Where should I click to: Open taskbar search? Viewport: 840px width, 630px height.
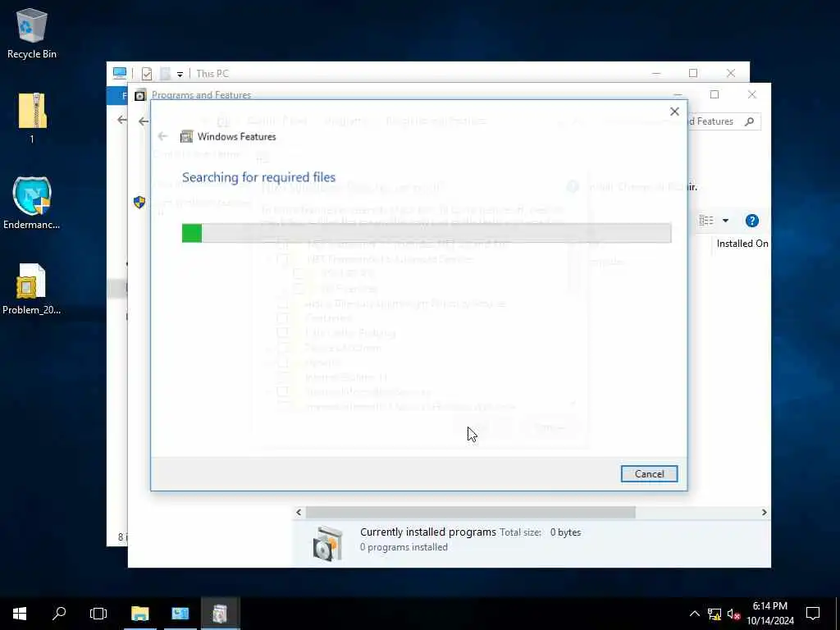pos(59,614)
